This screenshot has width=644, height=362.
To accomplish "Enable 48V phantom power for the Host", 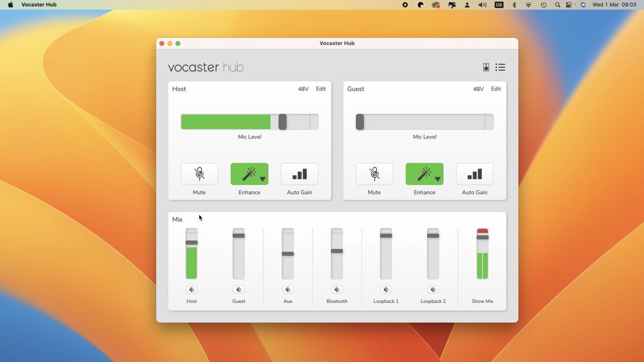I will (x=303, y=89).
